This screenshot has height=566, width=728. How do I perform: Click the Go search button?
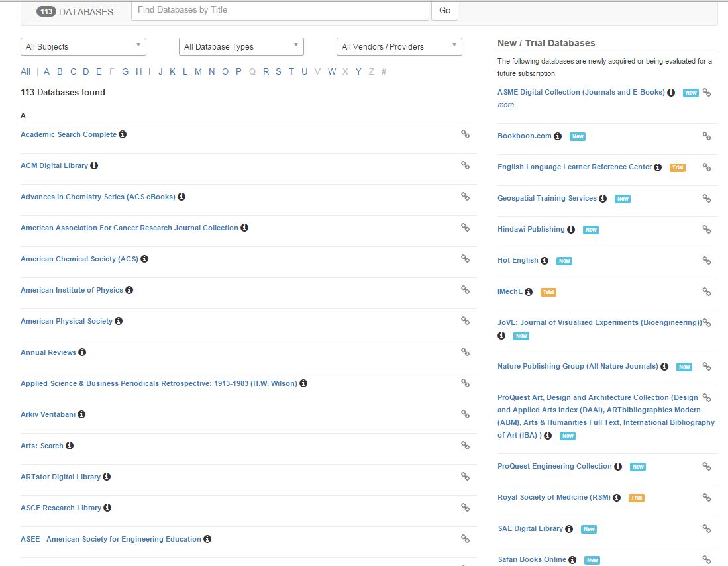[444, 10]
